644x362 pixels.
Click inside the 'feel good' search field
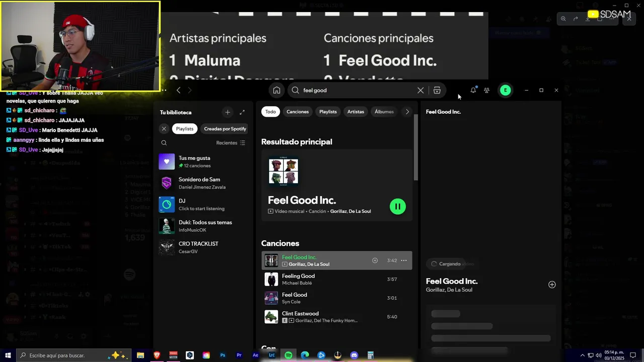click(x=358, y=90)
